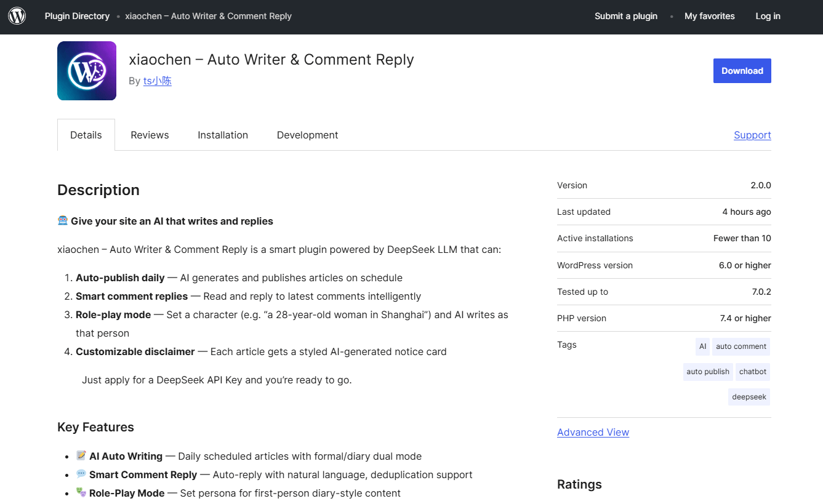Show the Development tab
Screen dimensions: 823x504
[x=308, y=135]
